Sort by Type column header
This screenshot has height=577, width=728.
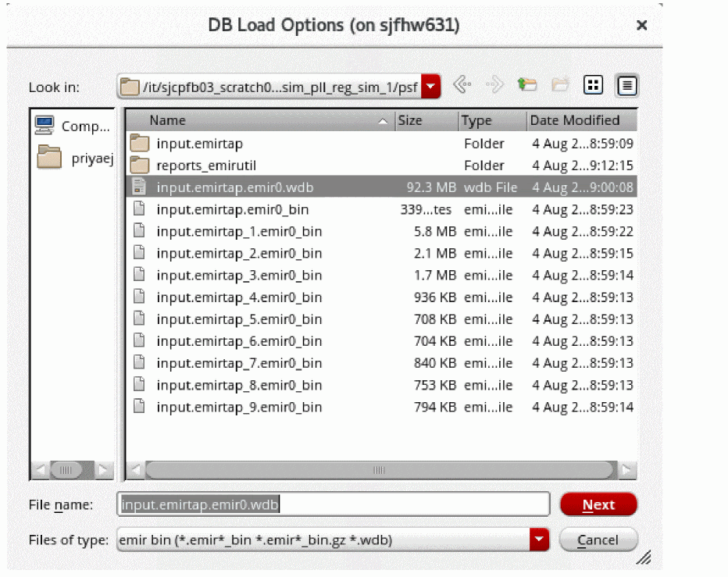click(x=492, y=120)
